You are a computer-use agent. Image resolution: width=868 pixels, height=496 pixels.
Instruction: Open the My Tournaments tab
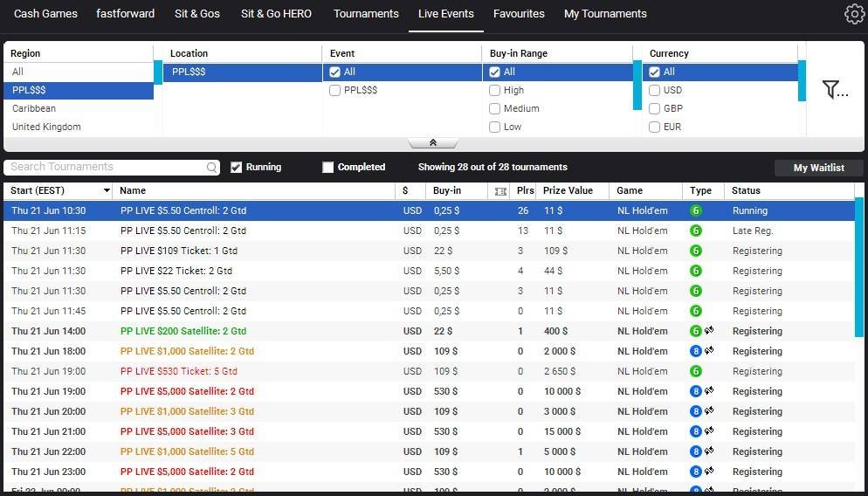tap(605, 14)
